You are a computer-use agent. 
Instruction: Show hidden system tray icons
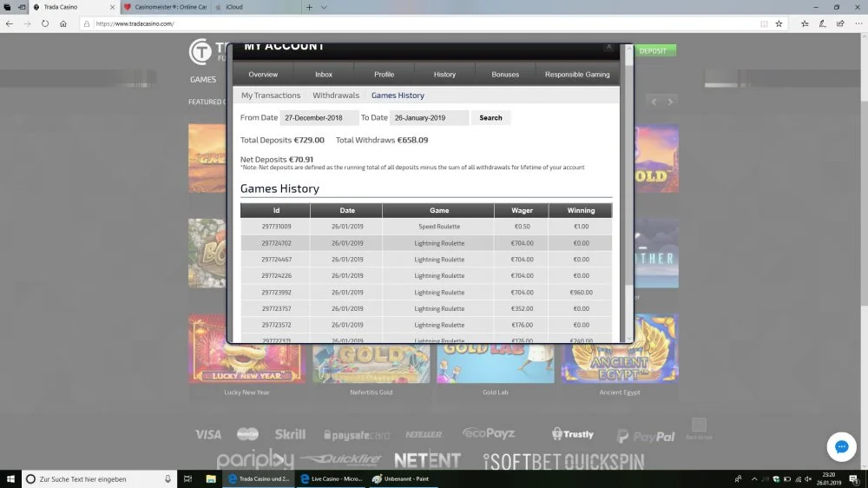pyautogui.click(x=754, y=478)
